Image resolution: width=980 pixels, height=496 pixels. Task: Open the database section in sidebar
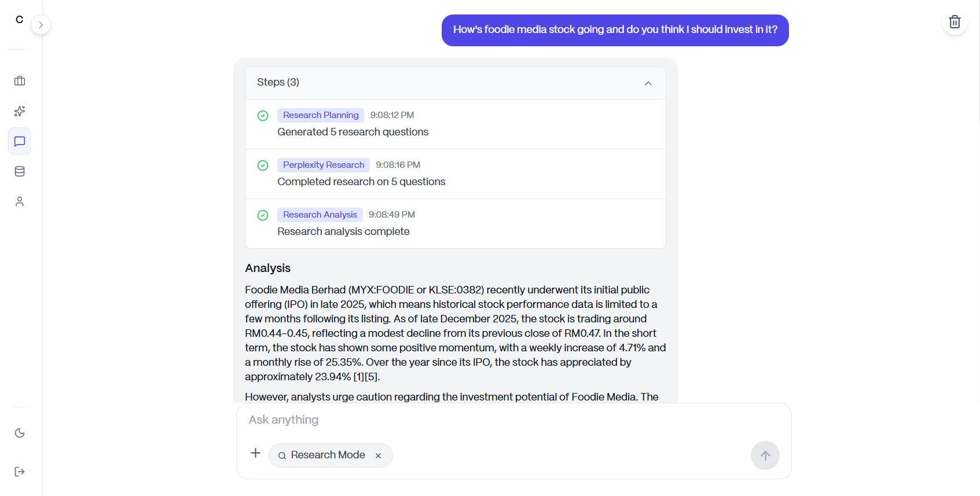19,171
